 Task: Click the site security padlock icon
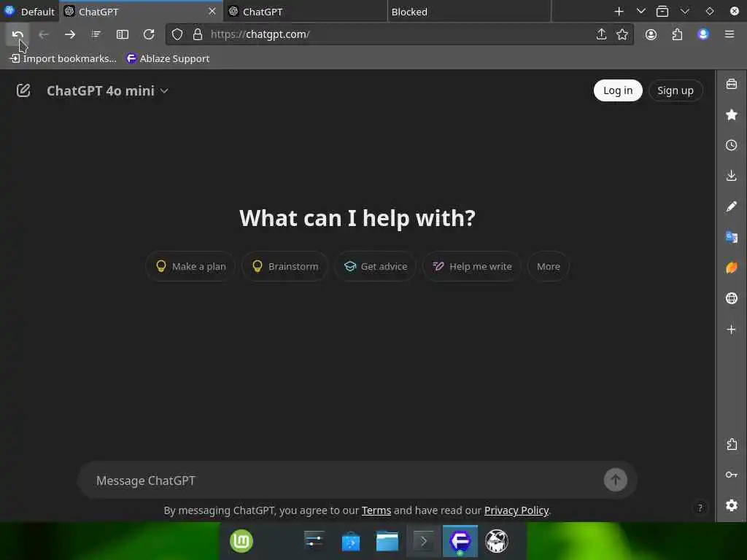click(x=198, y=34)
